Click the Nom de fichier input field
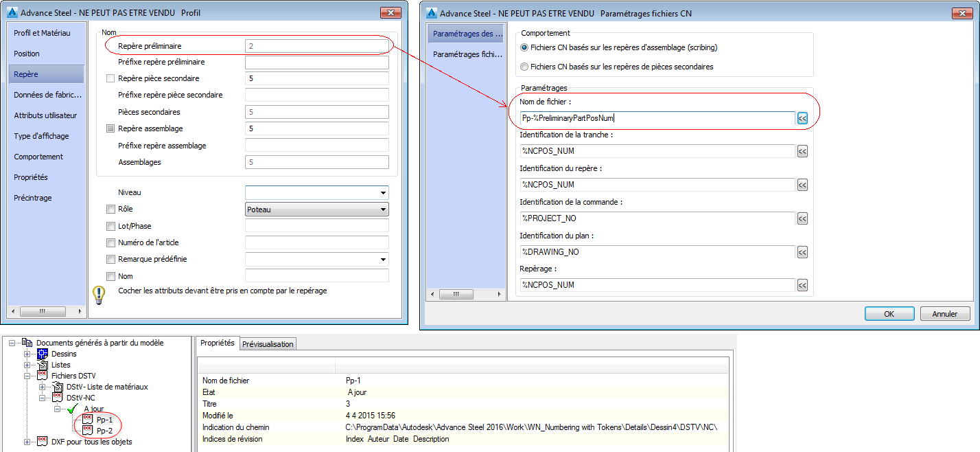This screenshot has width=980, height=452. (x=657, y=118)
